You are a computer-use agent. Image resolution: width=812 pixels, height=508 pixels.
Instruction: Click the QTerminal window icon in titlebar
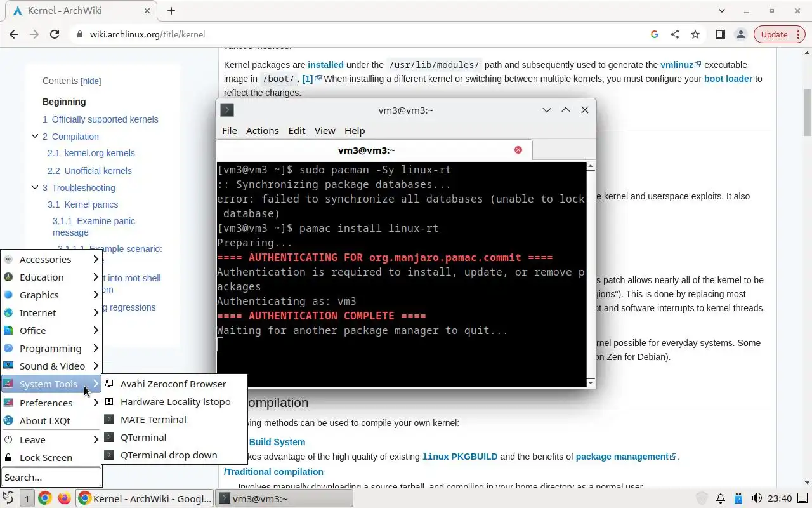click(227, 110)
